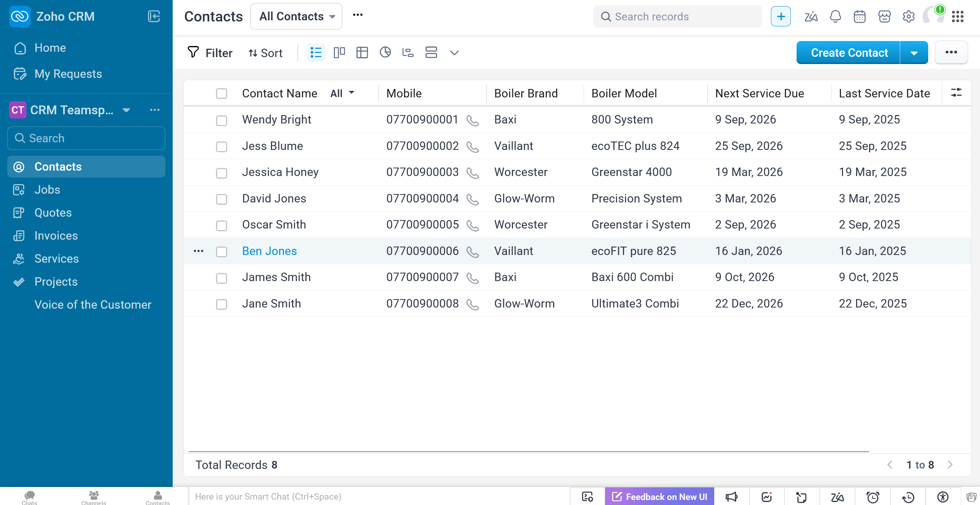Open the reminders alarm clock icon
This screenshot has width=980, height=505.
pos(873,497)
